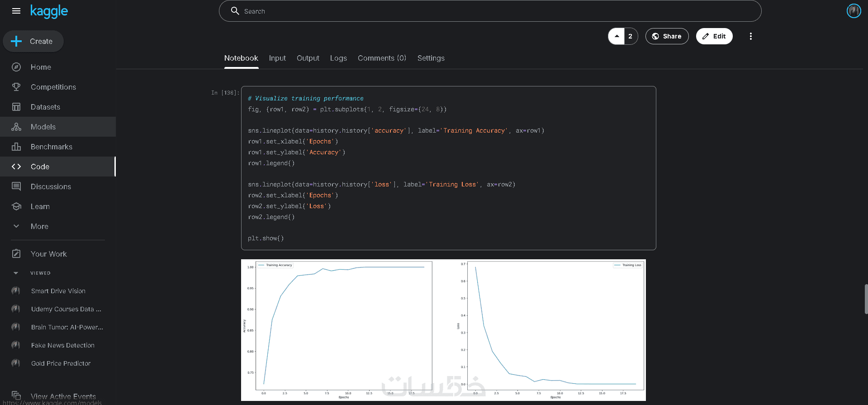Click the Learn graduation cap icon
The image size is (868, 405).
pos(16,206)
